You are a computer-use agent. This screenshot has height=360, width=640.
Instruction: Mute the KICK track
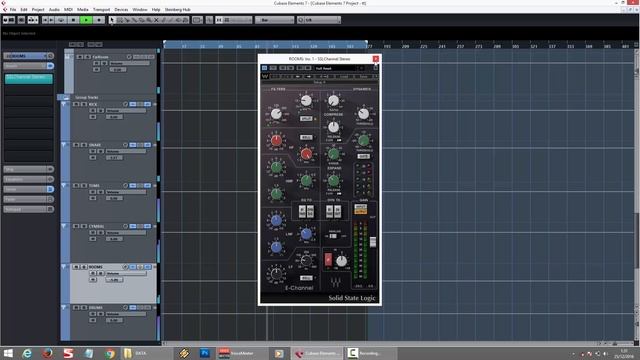point(76,104)
